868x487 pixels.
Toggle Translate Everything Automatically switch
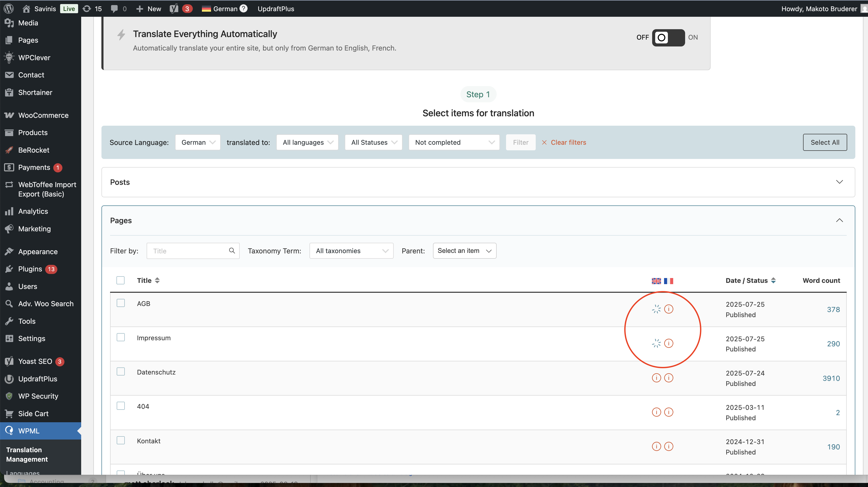point(668,37)
